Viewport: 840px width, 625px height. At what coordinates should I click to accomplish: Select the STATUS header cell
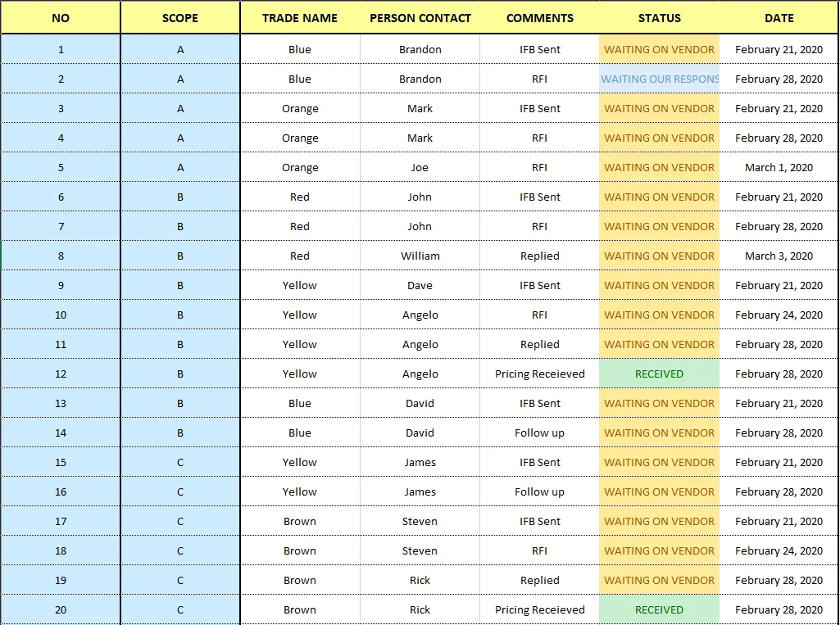660,18
